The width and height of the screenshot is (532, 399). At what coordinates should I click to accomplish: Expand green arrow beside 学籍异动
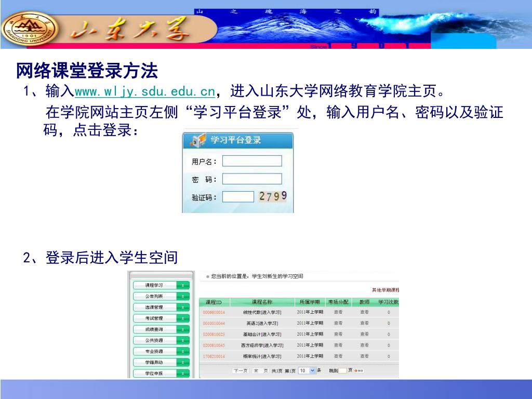[x=183, y=362]
